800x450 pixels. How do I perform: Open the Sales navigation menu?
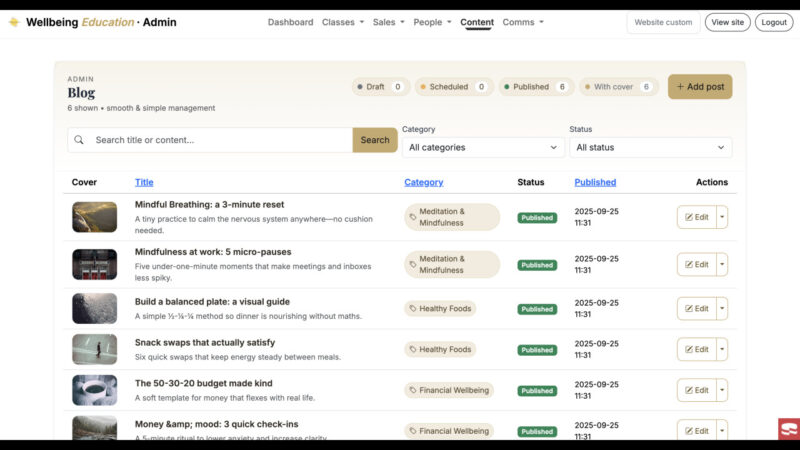pos(388,22)
